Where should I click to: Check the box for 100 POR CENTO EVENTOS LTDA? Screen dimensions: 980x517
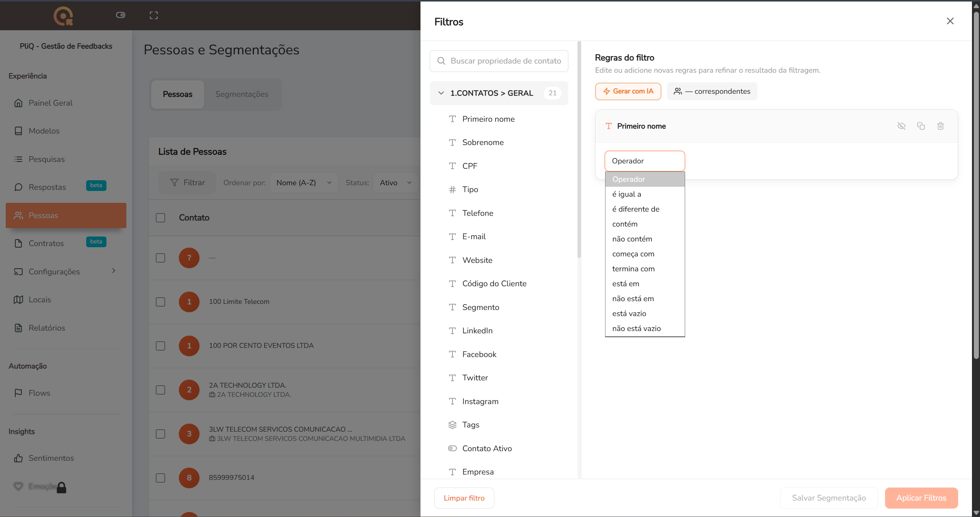point(160,346)
